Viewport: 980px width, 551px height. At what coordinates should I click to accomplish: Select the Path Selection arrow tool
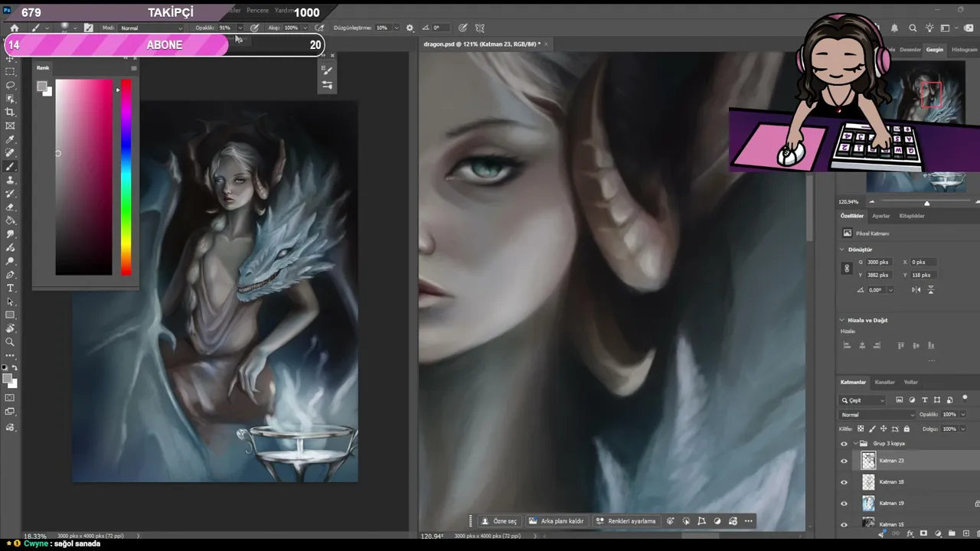click(10, 302)
